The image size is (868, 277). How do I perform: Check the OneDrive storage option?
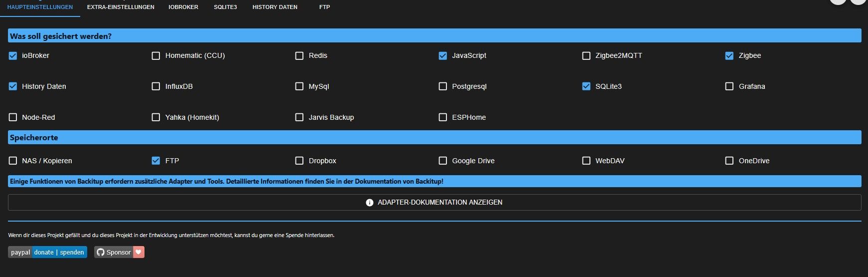pyautogui.click(x=729, y=161)
